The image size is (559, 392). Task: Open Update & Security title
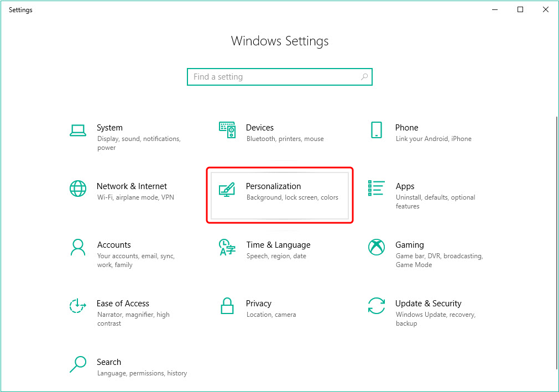click(x=428, y=304)
